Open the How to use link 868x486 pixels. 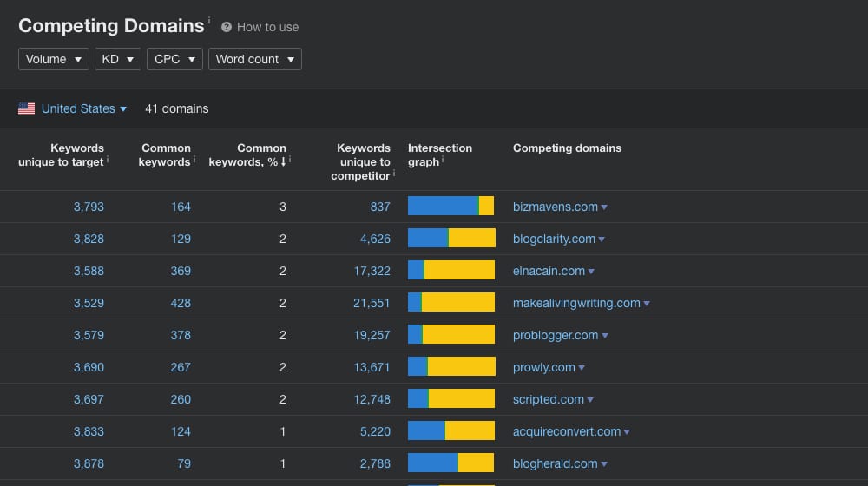pyautogui.click(x=267, y=27)
